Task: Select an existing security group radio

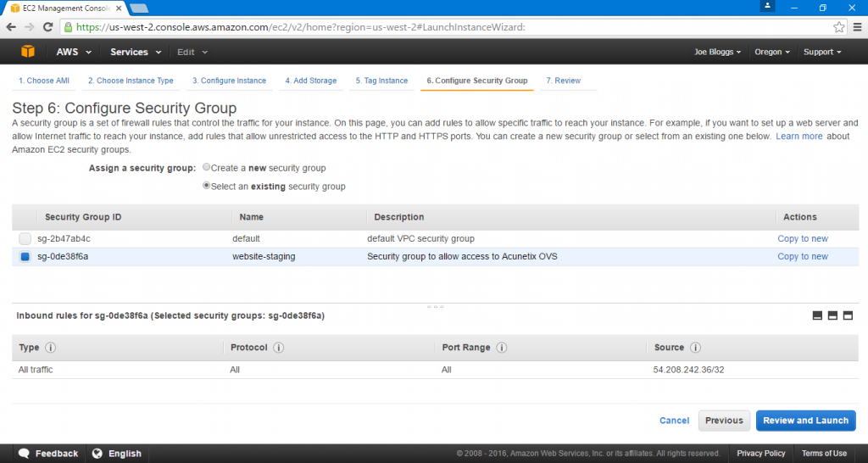Action: (207, 186)
